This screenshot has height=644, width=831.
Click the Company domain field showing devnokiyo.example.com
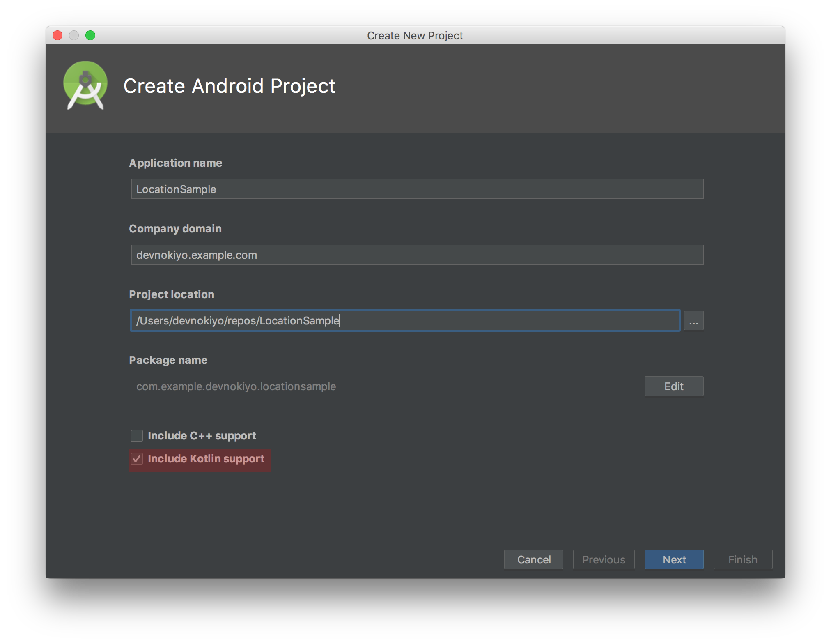(x=417, y=255)
